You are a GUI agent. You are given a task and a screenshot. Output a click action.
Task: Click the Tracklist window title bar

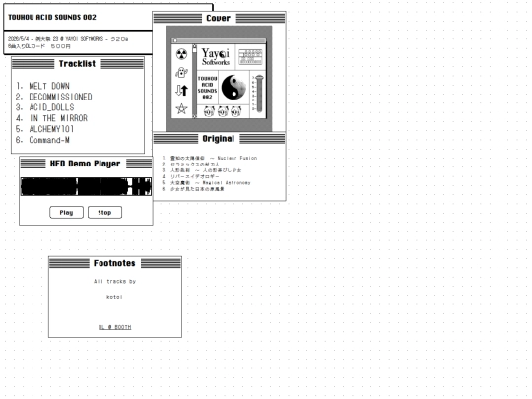(x=78, y=64)
